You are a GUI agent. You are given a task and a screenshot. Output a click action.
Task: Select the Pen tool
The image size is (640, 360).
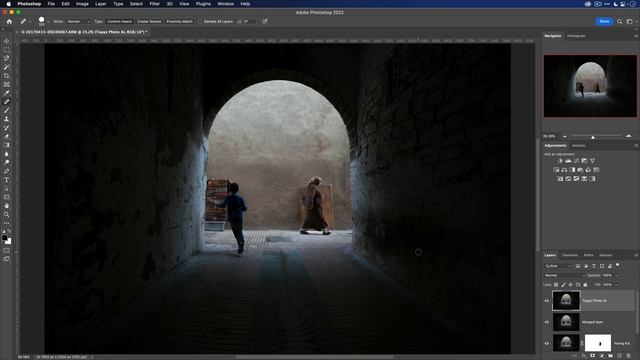coord(7,171)
